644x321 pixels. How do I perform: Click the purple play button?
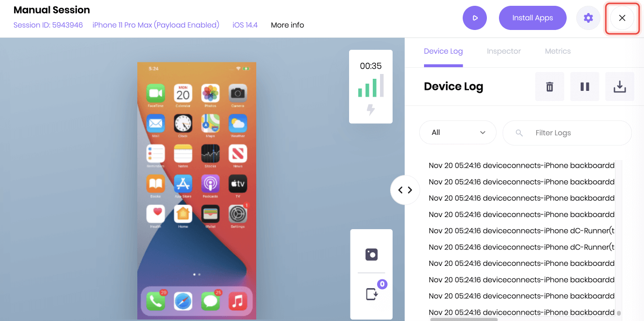pos(475,18)
